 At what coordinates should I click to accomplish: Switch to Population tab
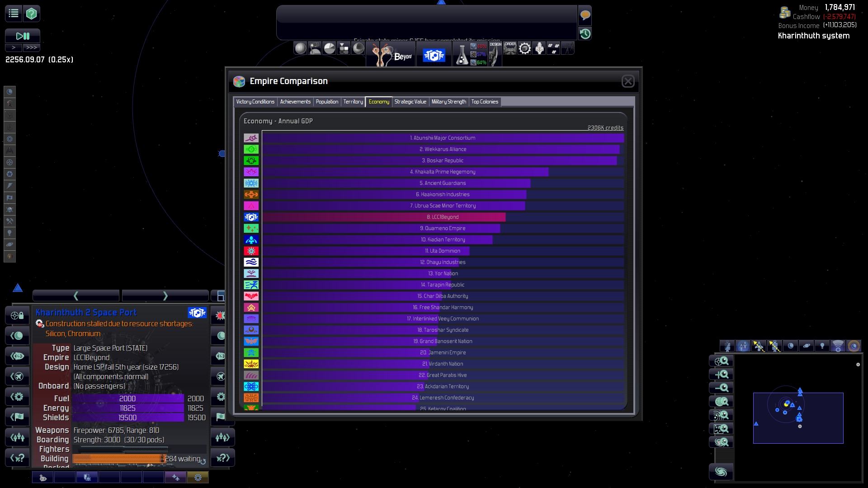point(327,102)
